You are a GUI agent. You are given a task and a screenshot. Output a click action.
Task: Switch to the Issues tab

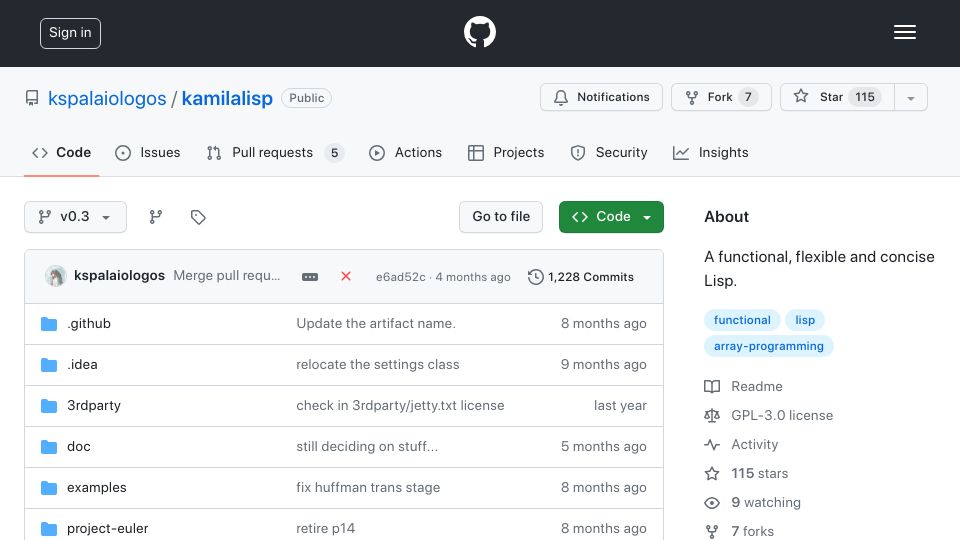pos(148,152)
